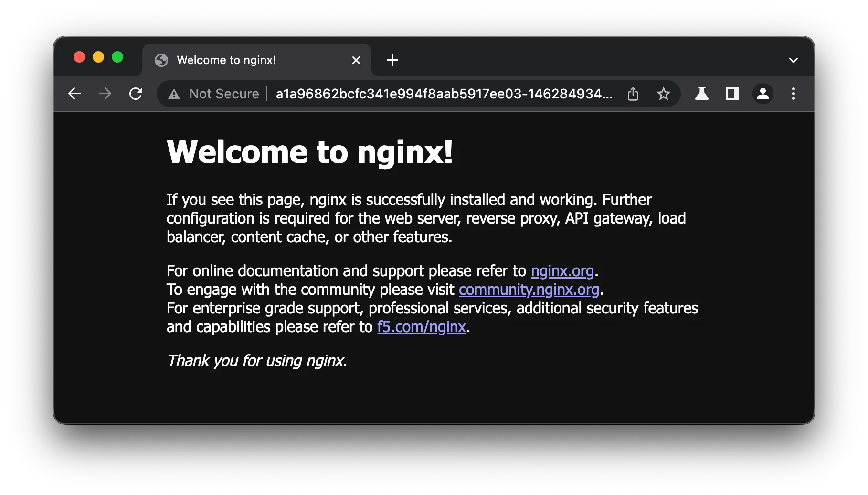Open the user profile avatar
Image resolution: width=868 pixels, height=495 pixels.
763,94
